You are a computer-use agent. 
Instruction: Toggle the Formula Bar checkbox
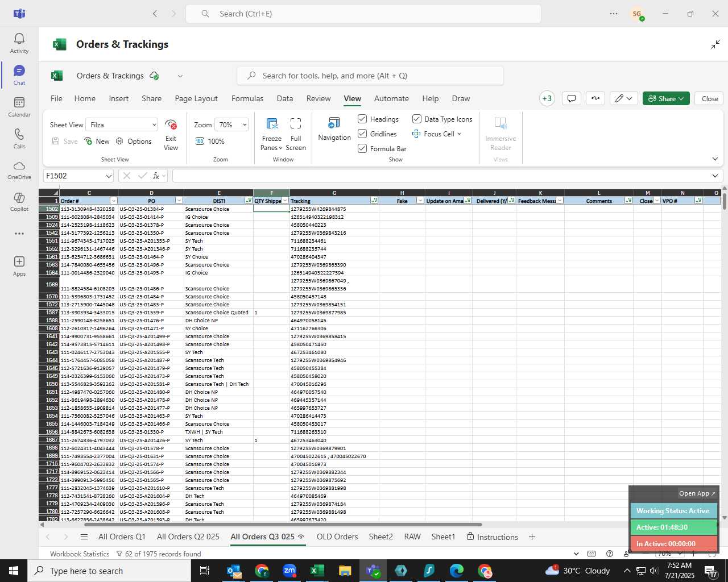(x=362, y=148)
